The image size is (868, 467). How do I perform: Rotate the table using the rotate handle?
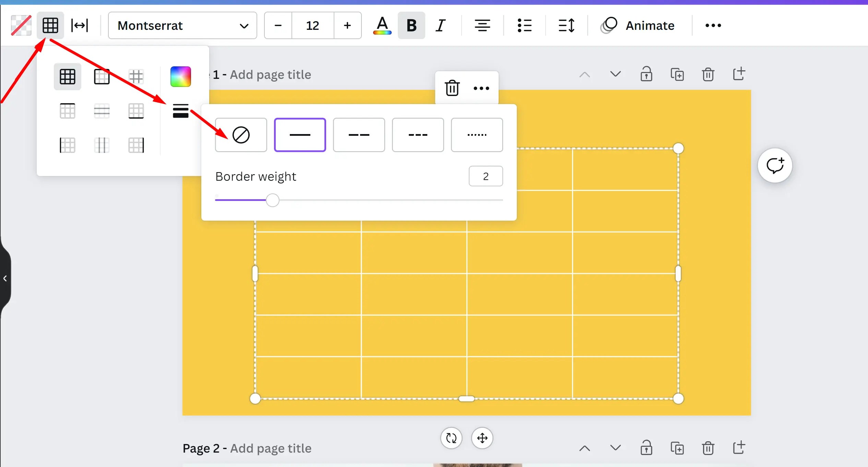[451, 438]
